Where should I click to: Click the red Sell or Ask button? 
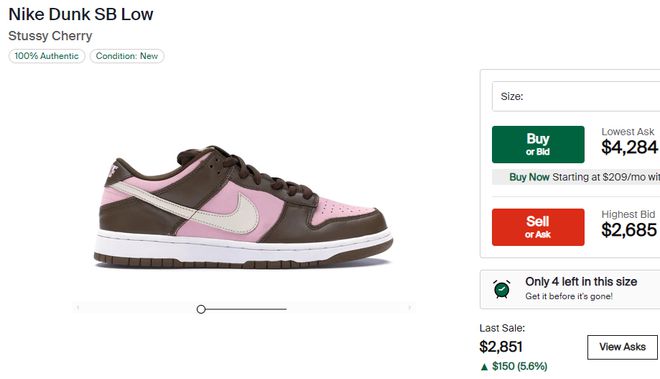pyautogui.click(x=538, y=227)
